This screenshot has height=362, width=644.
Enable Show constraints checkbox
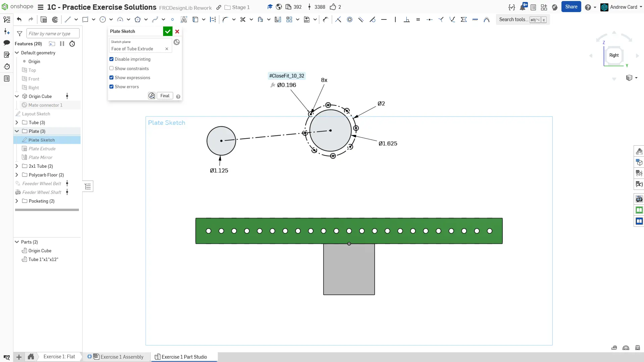tap(111, 68)
